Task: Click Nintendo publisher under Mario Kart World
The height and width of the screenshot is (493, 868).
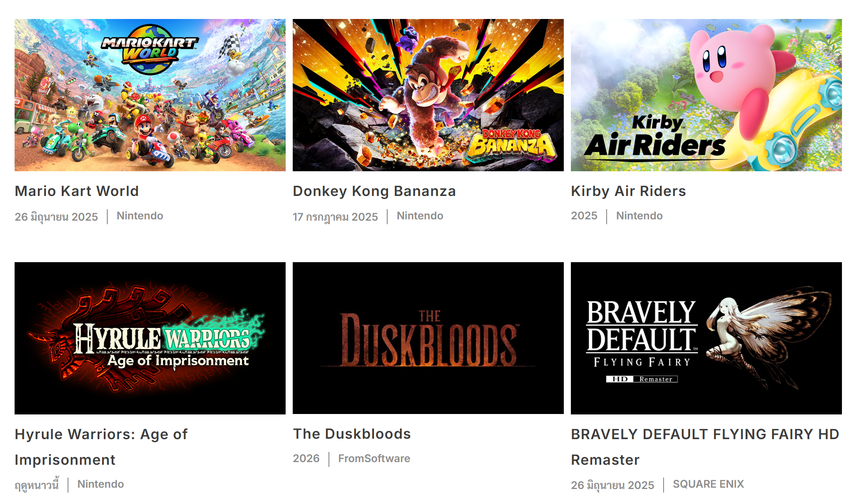Action: point(140,216)
